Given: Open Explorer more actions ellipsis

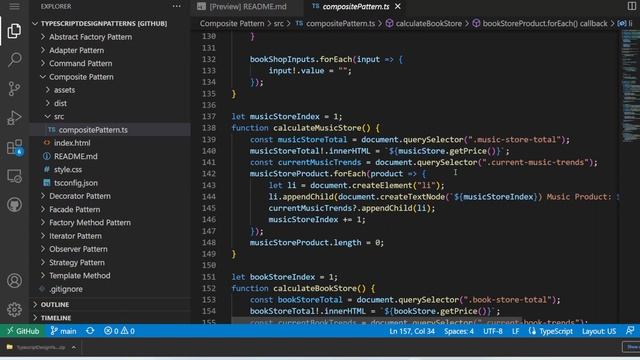Looking at the screenshot, I should 176,6.
